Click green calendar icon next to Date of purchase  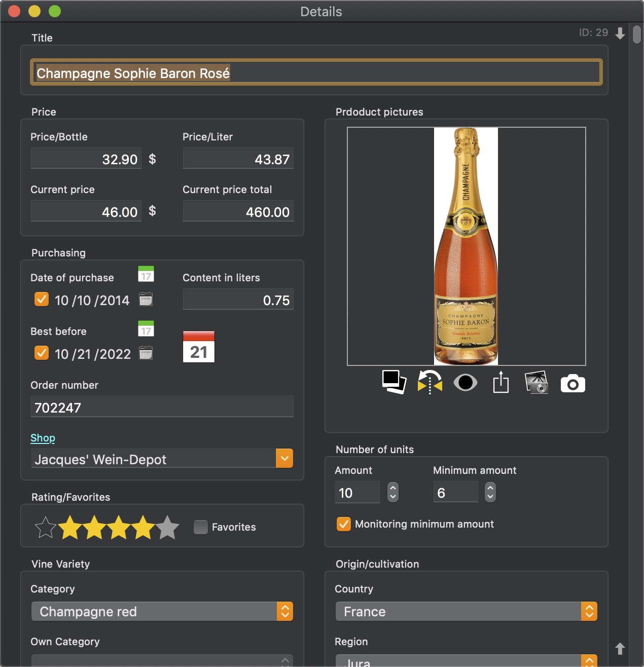146,274
